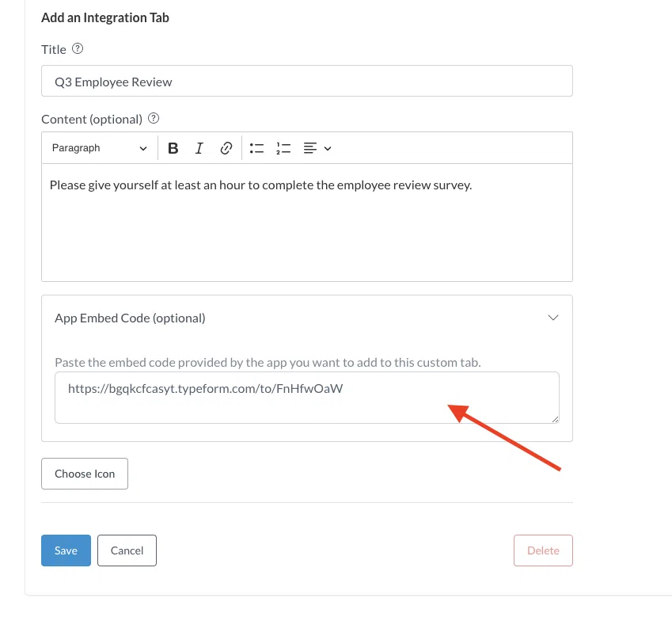Click the App Embed Code (optional) header
This screenshot has height=621, width=672.
tap(130, 318)
